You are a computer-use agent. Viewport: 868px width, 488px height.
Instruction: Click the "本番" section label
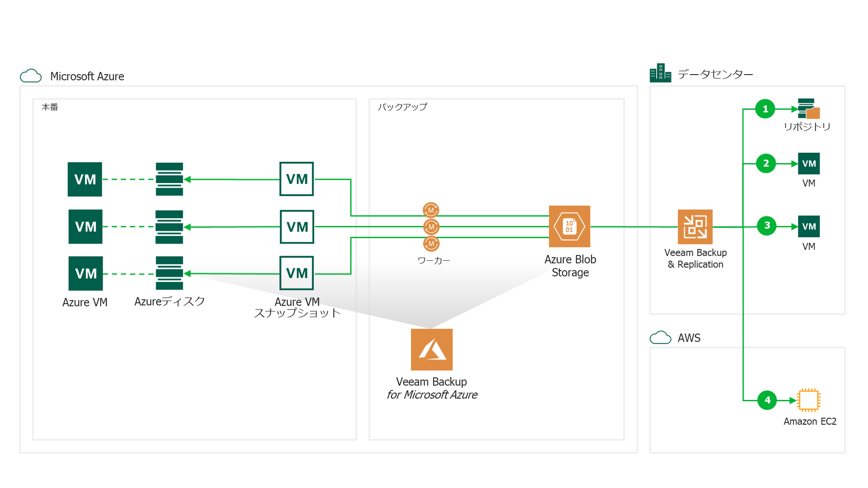pos(50,107)
